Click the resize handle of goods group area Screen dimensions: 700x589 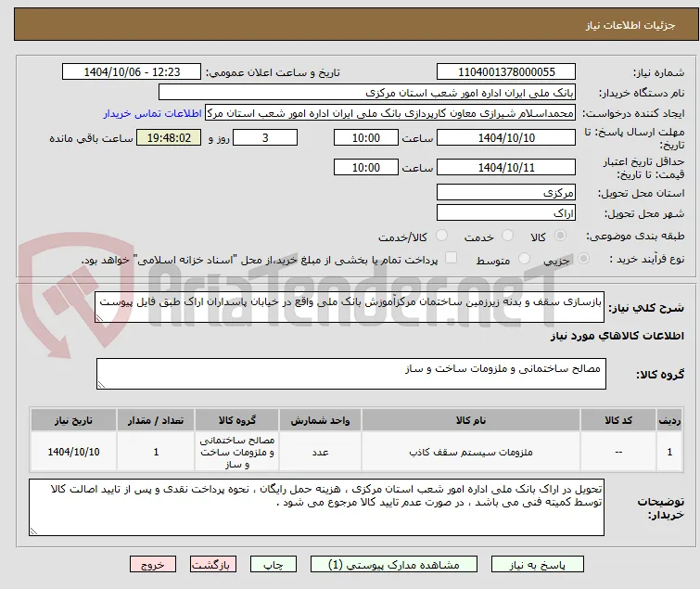pos(101,385)
